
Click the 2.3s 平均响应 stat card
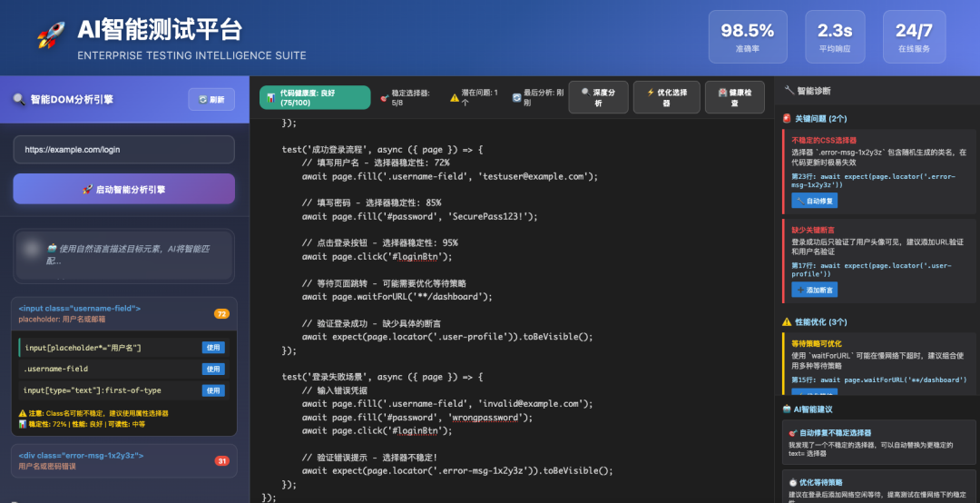(835, 36)
